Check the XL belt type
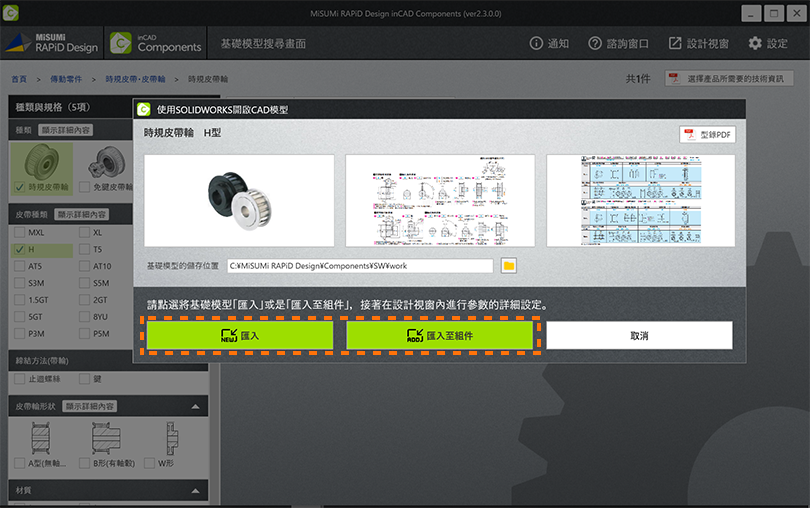The image size is (810, 508). pos(85,233)
